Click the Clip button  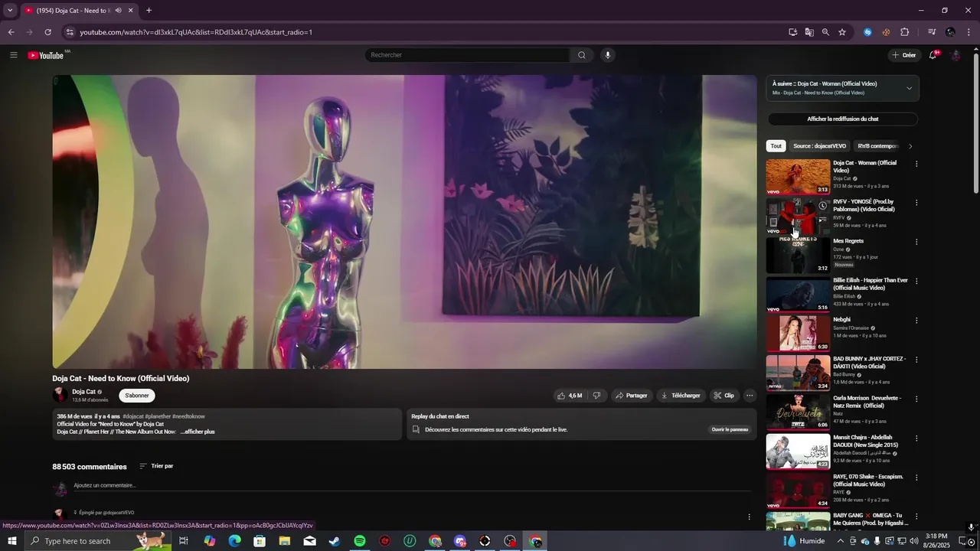click(x=724, y=396)
